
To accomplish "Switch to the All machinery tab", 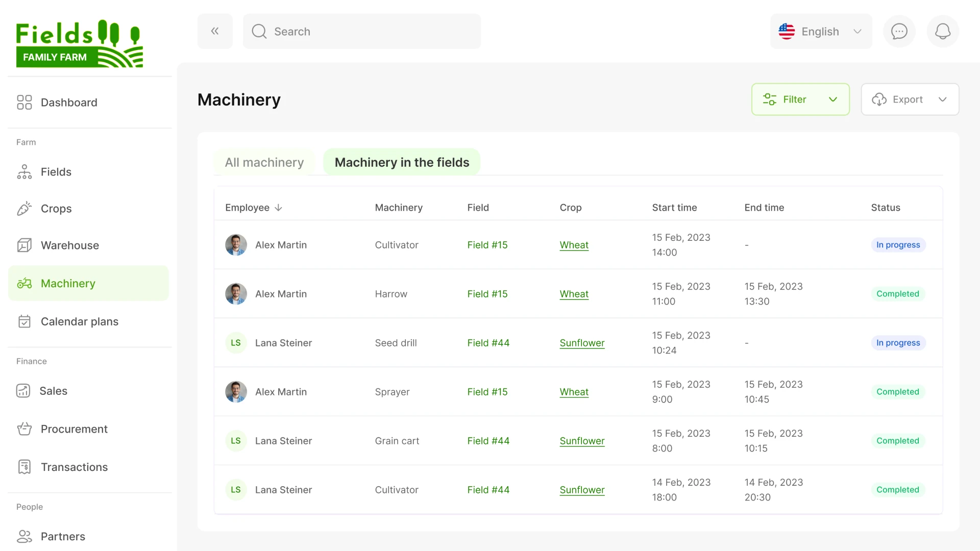I will coord(264,162).
